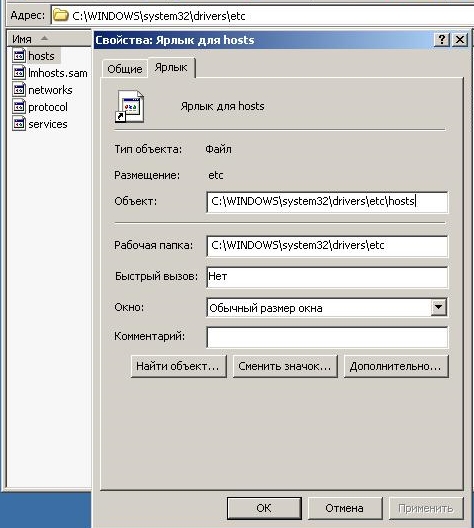Click the shortcut icon for hosts
Image resolution: width=474 pixels, height=528 pixels.
[x=130, y=106]
